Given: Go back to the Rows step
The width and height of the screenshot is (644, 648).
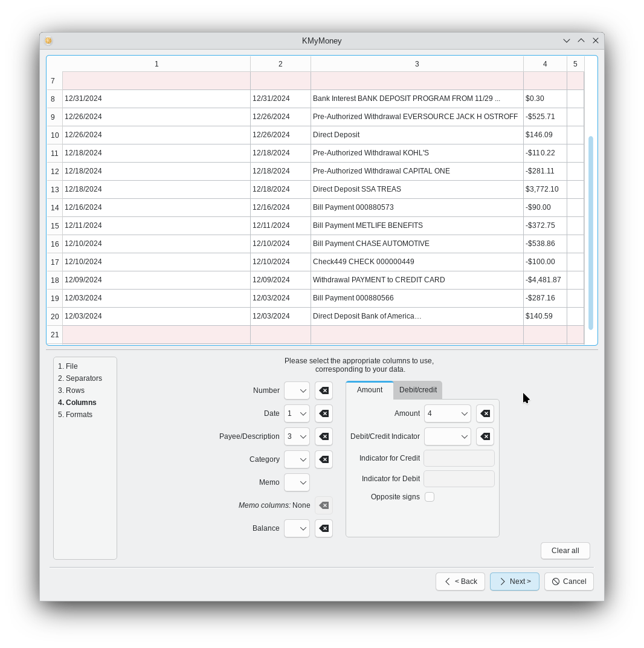Looking at the screenshot, I should [x=71, y=390].
